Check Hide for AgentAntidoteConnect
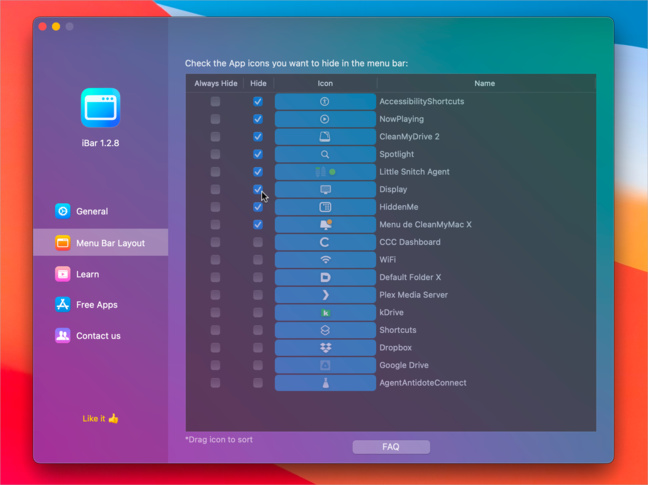This screenshot has height=485, width=648. pyautogui.click(x=258, y=383)
